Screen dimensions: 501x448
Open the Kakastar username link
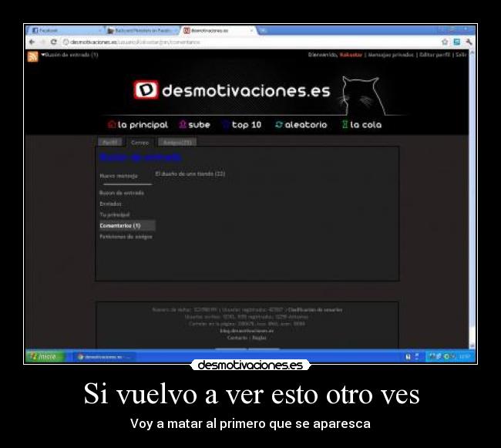click(x=351, y=55)
